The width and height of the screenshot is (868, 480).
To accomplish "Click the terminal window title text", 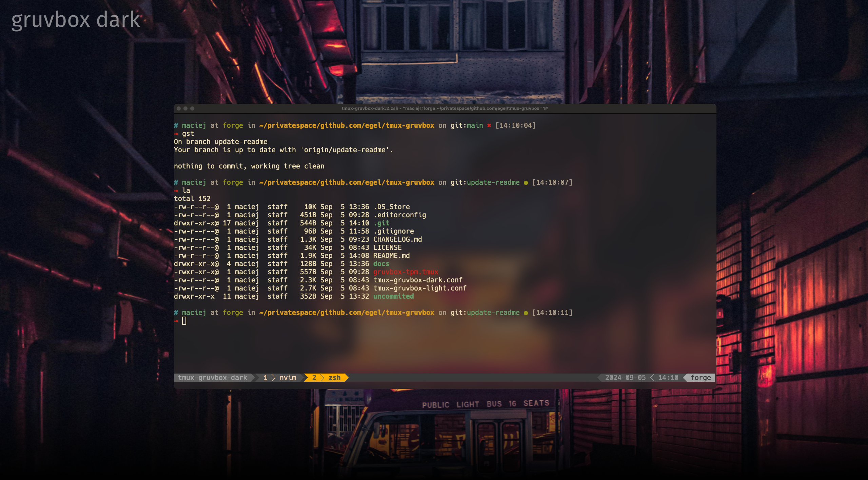I will [x=445, y=108].
